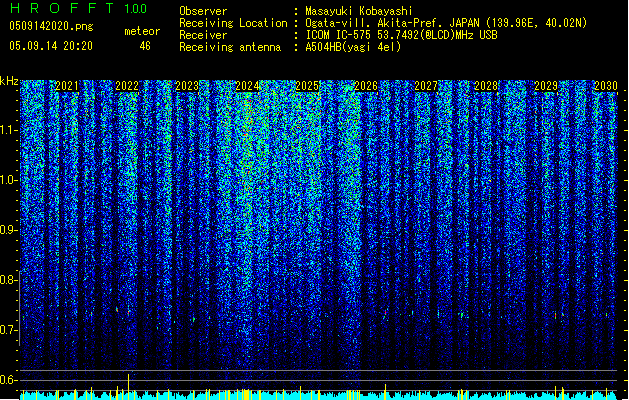Click the kHz axis unit label

pyautogui.click(x=9, y=81)
